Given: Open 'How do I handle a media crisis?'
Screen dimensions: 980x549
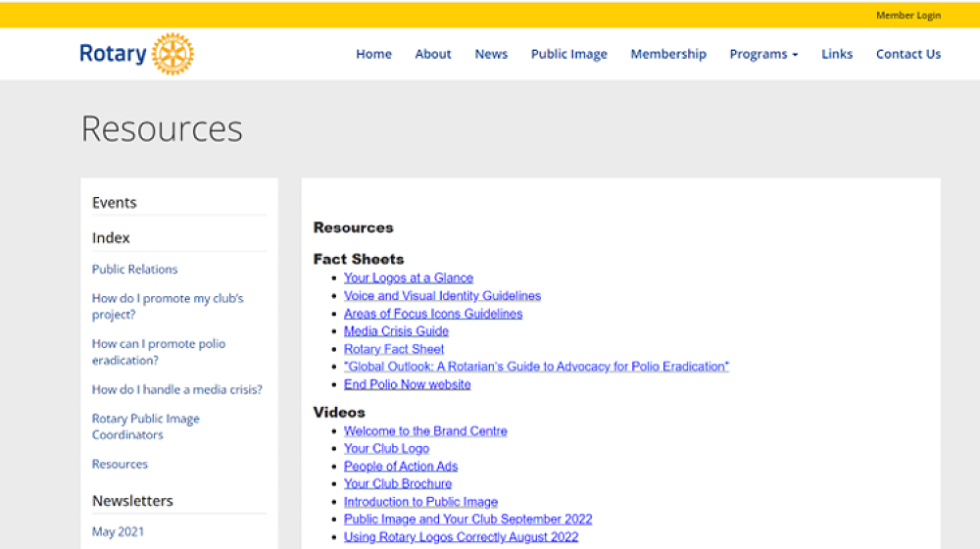Looking at the screenshot, I should coord(177,390).
